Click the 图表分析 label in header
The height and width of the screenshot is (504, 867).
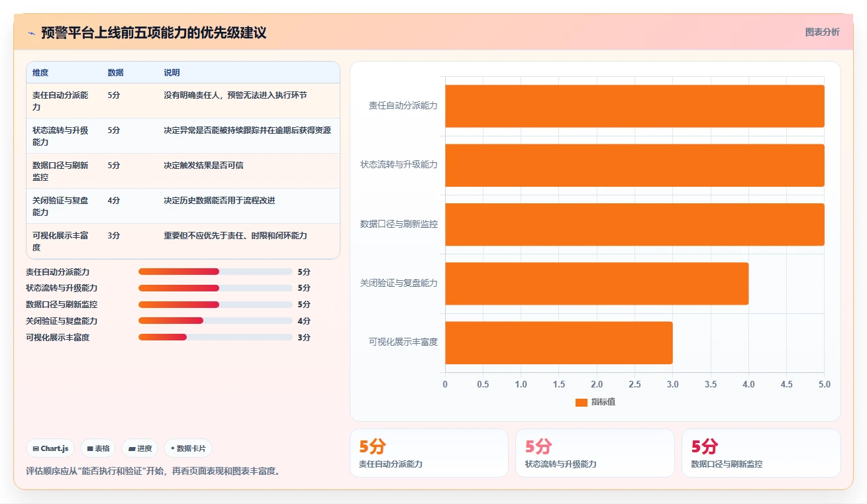[x=822, y=32]
